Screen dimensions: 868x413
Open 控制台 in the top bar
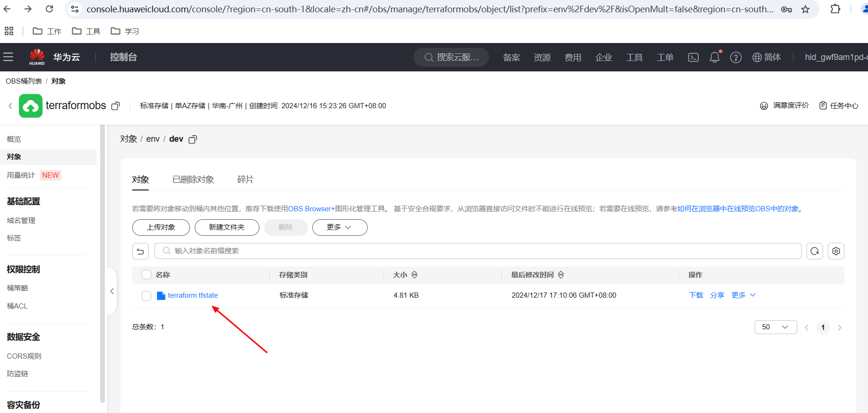pos(123,57)
